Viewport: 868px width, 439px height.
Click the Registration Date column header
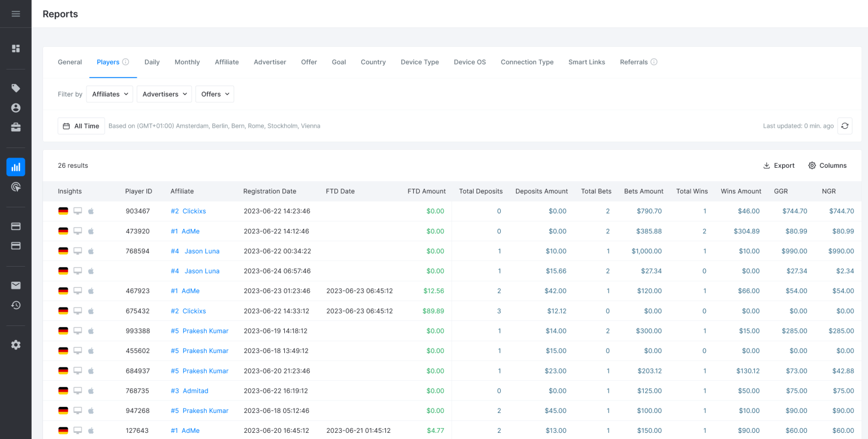pos(270,192)
